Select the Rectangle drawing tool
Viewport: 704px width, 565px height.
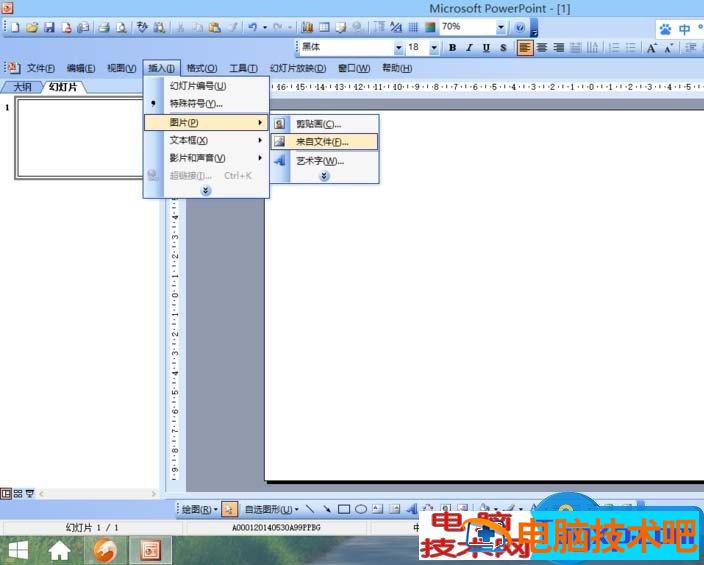(x=344, y=509)
